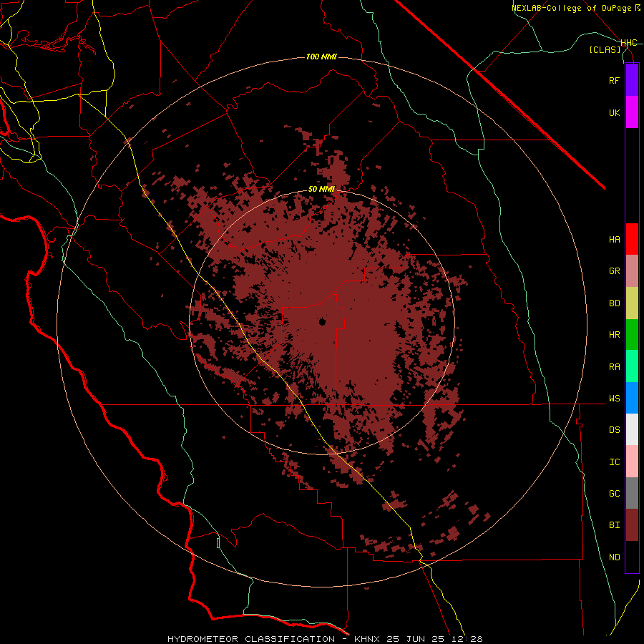Click the IC legend label
This screenshot has height=644, width=644.
[x=614, y=462]
